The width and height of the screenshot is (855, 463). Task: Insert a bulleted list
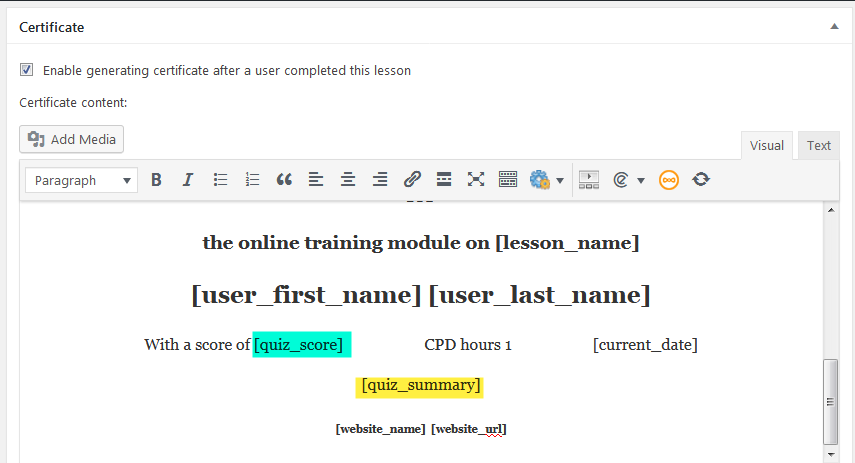[220, 179]
